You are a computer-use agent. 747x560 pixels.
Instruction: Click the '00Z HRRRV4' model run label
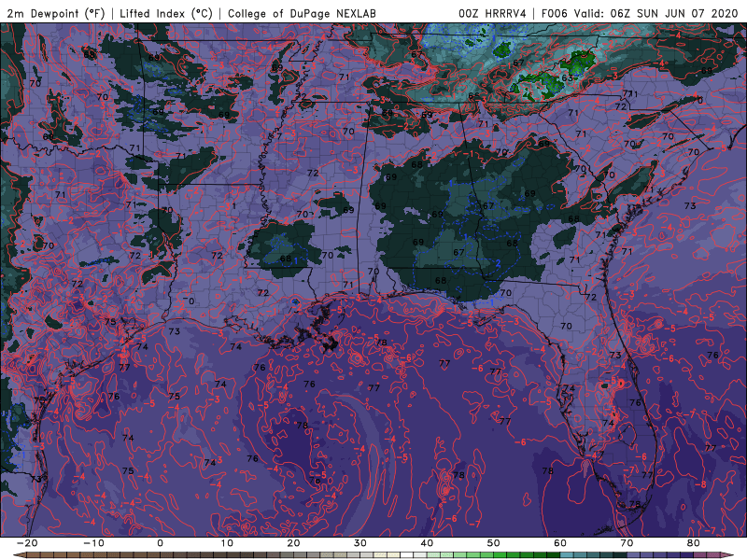point(492,13)
